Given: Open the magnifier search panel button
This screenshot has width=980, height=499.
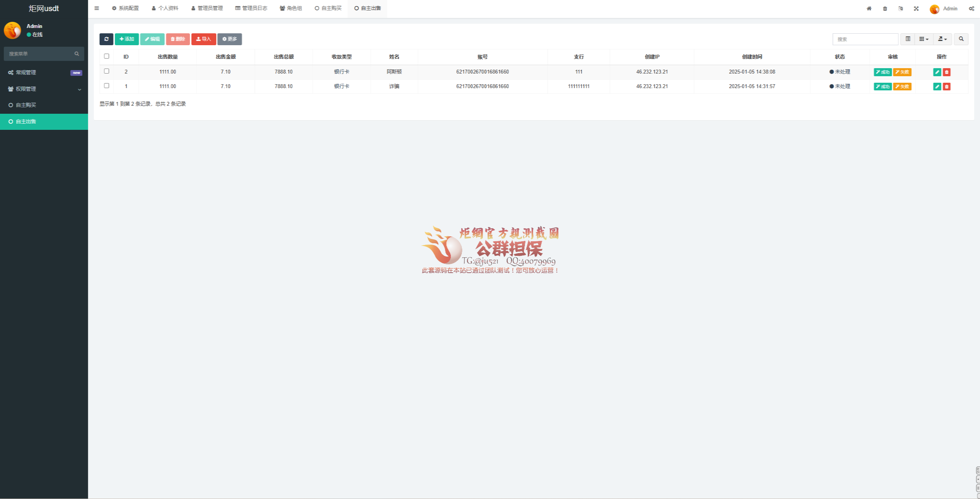Looking at the screenshot, I should pyautogui.click(x=961, y=39).
